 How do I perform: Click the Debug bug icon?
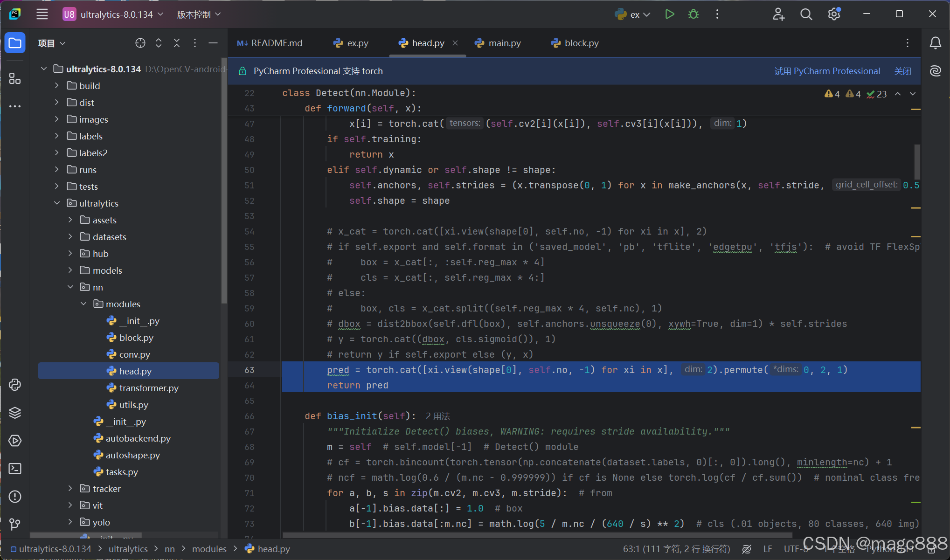pos(693,14)
